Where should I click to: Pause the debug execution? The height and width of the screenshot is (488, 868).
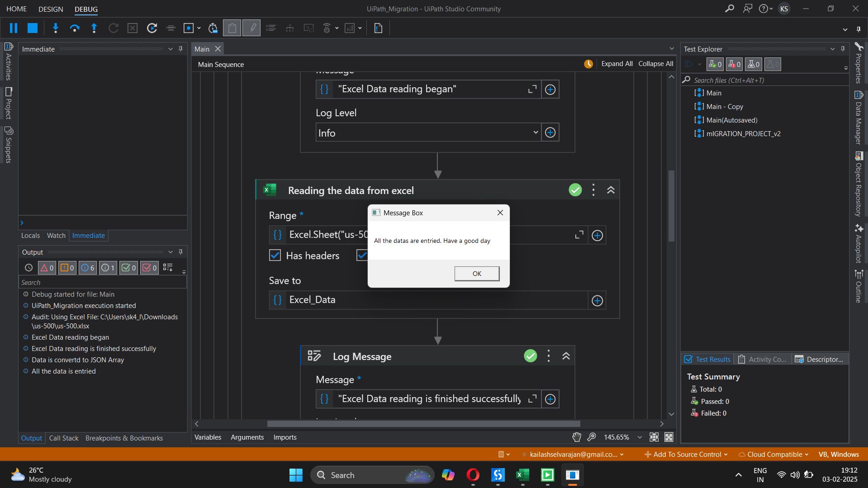(14, 28)
